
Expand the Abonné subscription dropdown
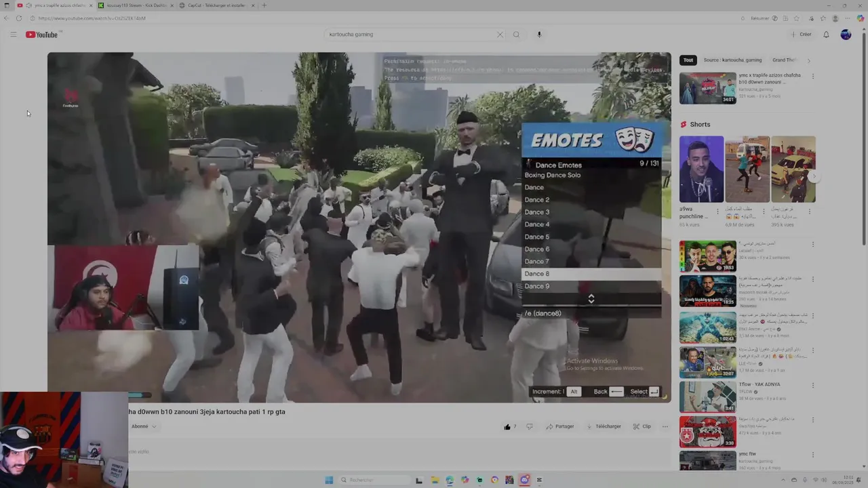tap(144, 426)
